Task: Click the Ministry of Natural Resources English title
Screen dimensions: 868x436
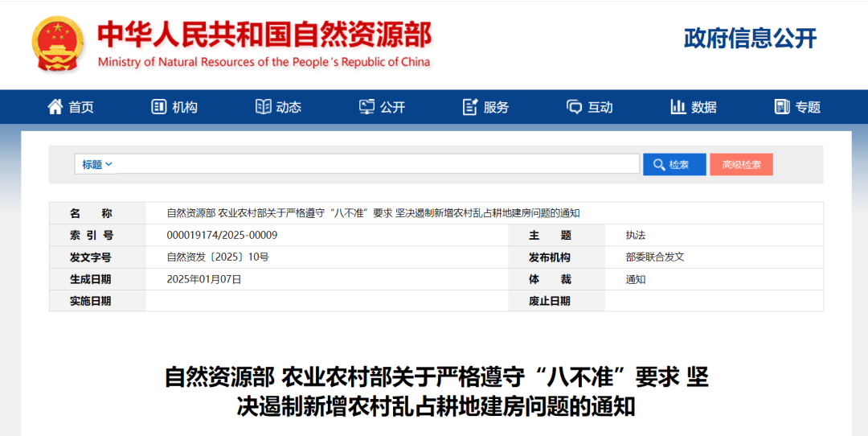Action: [x=264, y=62]
